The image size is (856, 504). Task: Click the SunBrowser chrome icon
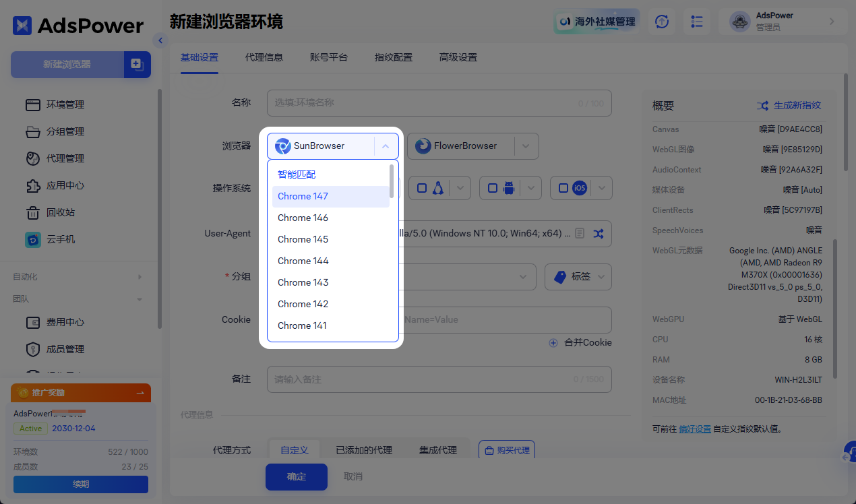point(283,146)
